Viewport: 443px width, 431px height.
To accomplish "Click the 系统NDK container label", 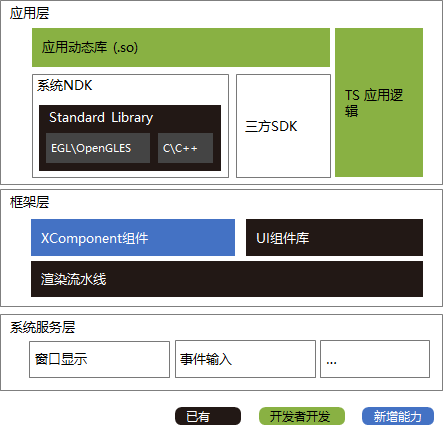I will (64, 85).
